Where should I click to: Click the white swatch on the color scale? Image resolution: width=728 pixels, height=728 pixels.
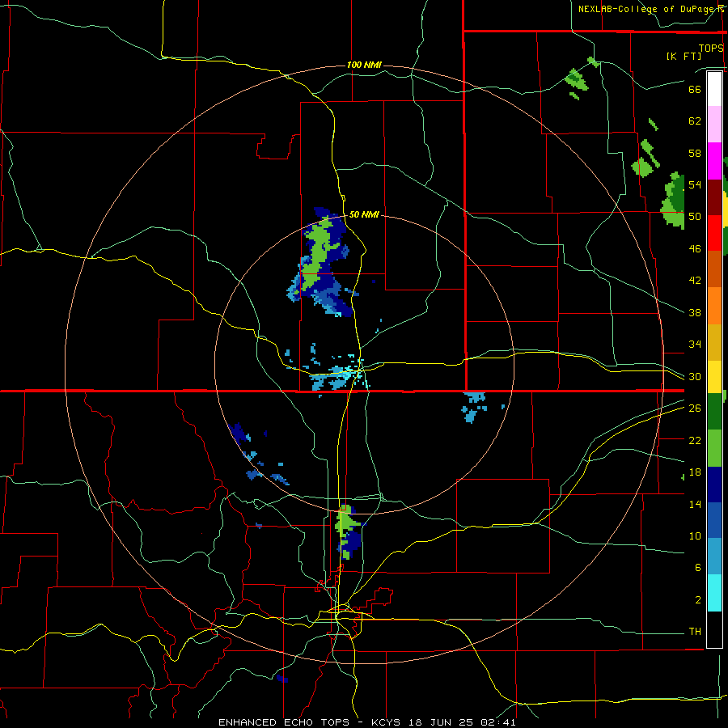click(x=714, y=89)
